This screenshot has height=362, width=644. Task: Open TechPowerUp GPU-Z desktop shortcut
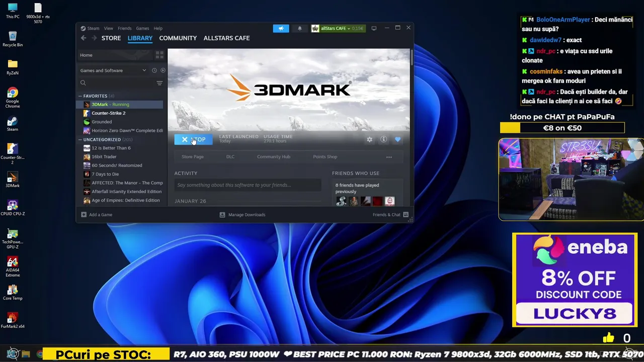(13, 238)
